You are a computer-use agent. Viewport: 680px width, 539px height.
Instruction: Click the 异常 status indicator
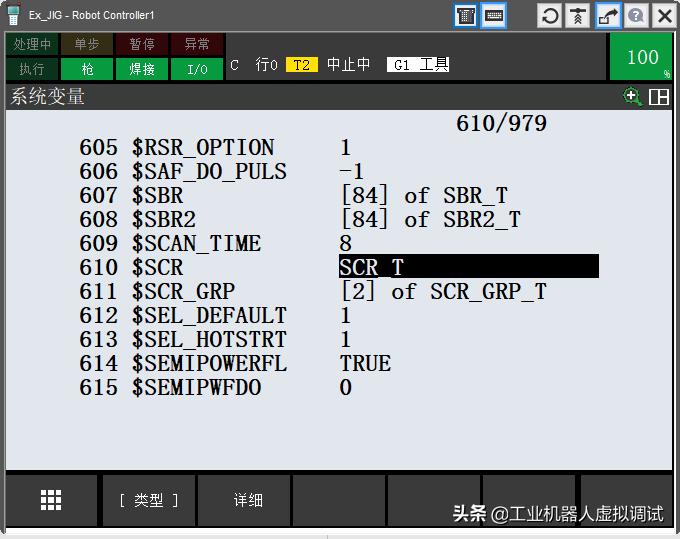coord(197,44)
